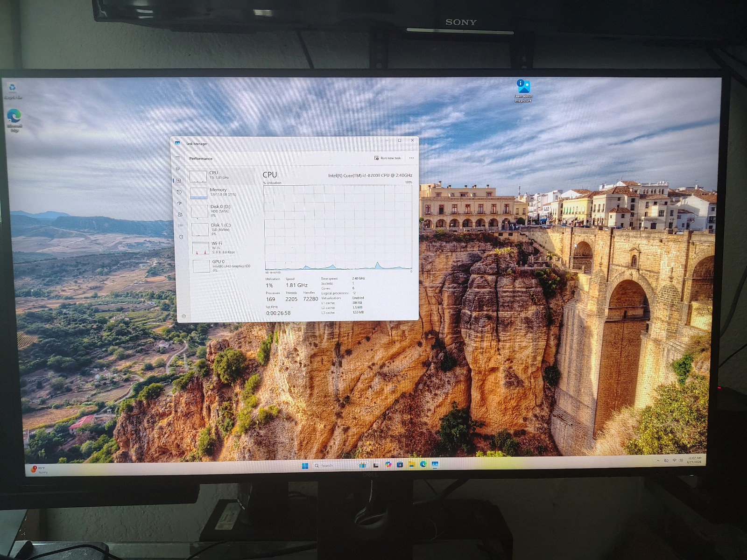This screenshot has width=747, height=560.
Task: Select Disk 1 (C:) performance item
Action: click(224, 229)
